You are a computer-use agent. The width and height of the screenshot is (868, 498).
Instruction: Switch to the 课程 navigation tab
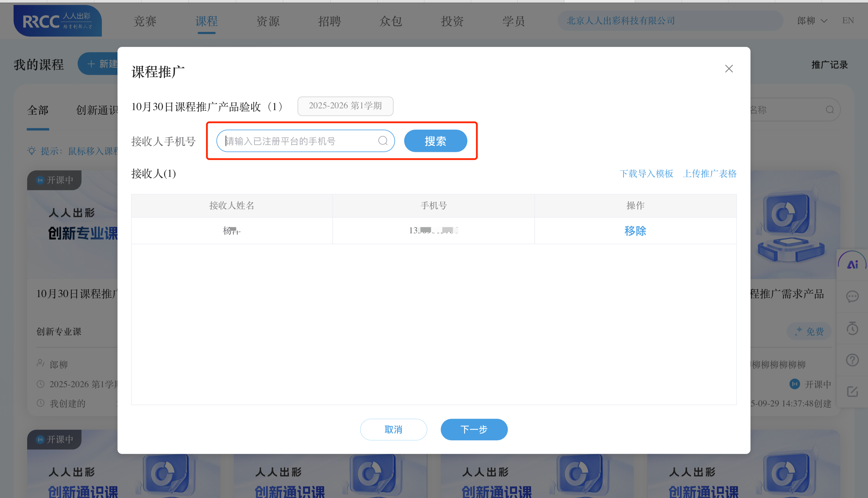pos(206,21)
